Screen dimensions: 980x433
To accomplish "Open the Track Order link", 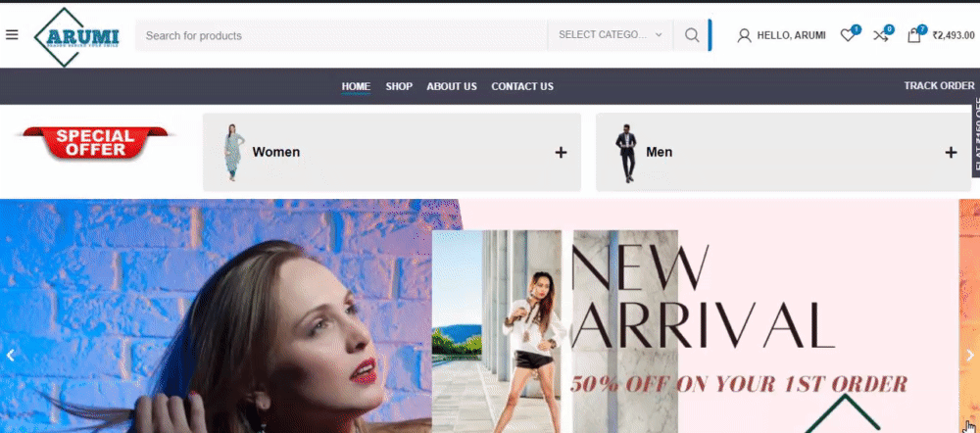I will pos(939,85).
